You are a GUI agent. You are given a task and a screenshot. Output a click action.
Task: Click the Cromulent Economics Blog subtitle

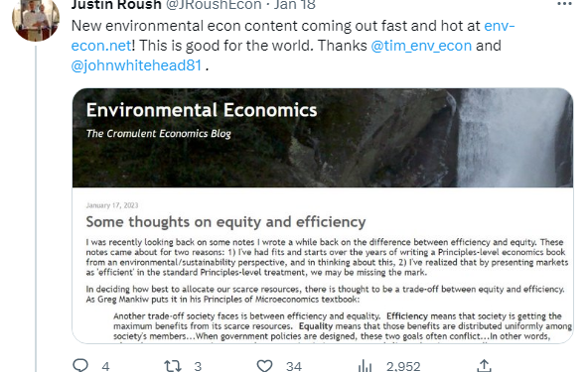[159, 134]
